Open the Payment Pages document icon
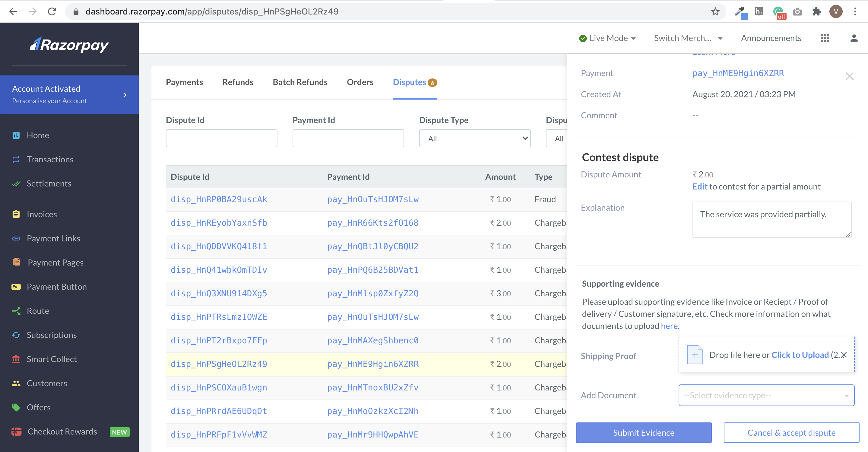Image resolution: width=868 pixels, height=452 pixels. pyautogui.click(x=16, y=262)
